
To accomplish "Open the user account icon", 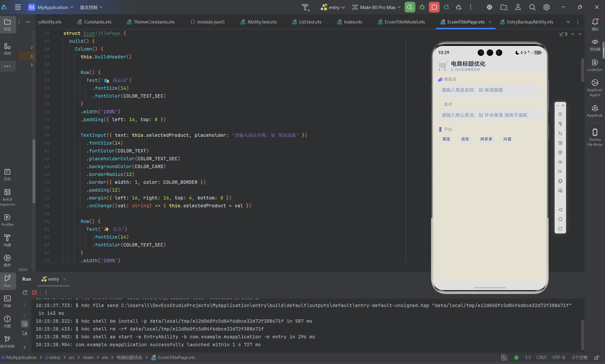I will click(518, 7).
